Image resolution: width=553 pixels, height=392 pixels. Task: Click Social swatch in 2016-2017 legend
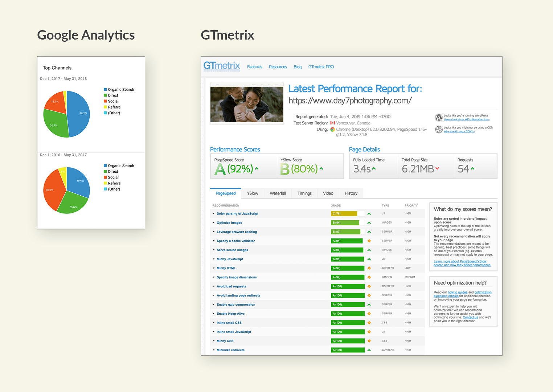pos(105,177)
